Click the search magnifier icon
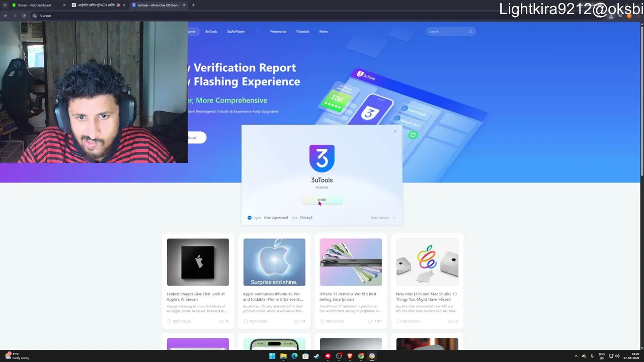 pyautogui.click(x=471, y=32)
